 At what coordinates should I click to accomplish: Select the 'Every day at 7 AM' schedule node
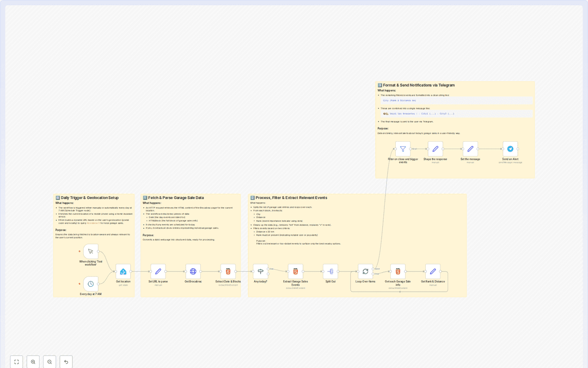91,283
